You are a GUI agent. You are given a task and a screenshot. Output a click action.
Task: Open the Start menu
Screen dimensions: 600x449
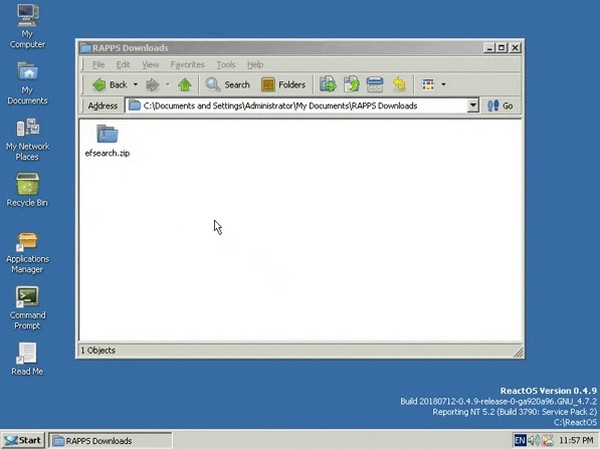tap(23, 440)
